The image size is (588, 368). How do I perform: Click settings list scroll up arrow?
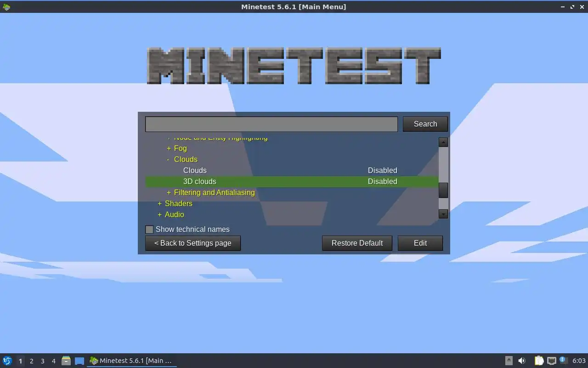[x=443, y=142]
